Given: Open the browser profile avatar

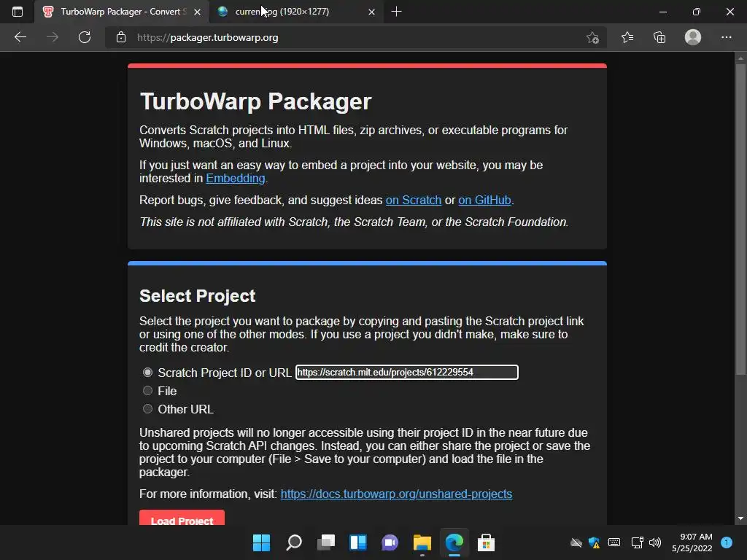Looking at the screenshot, I should pos(693,37).
